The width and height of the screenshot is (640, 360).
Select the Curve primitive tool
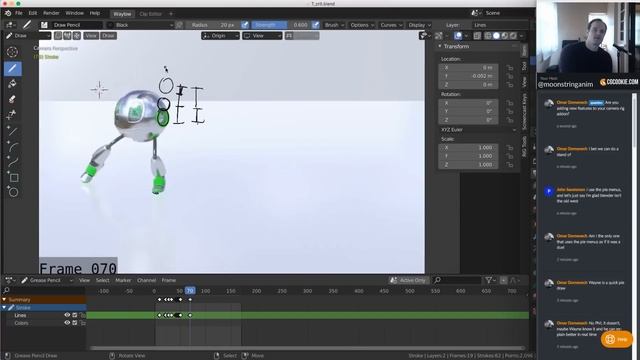click(x=12, y=162)
